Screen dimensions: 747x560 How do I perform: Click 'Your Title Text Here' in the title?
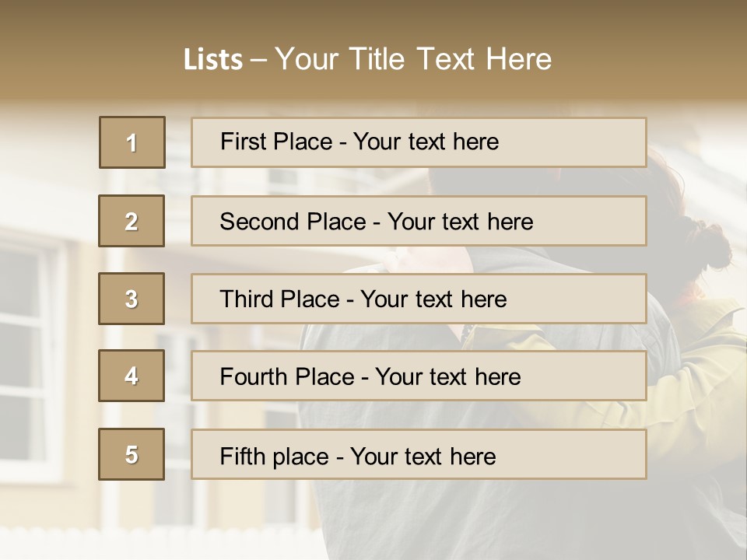click(x=413, y=59)
